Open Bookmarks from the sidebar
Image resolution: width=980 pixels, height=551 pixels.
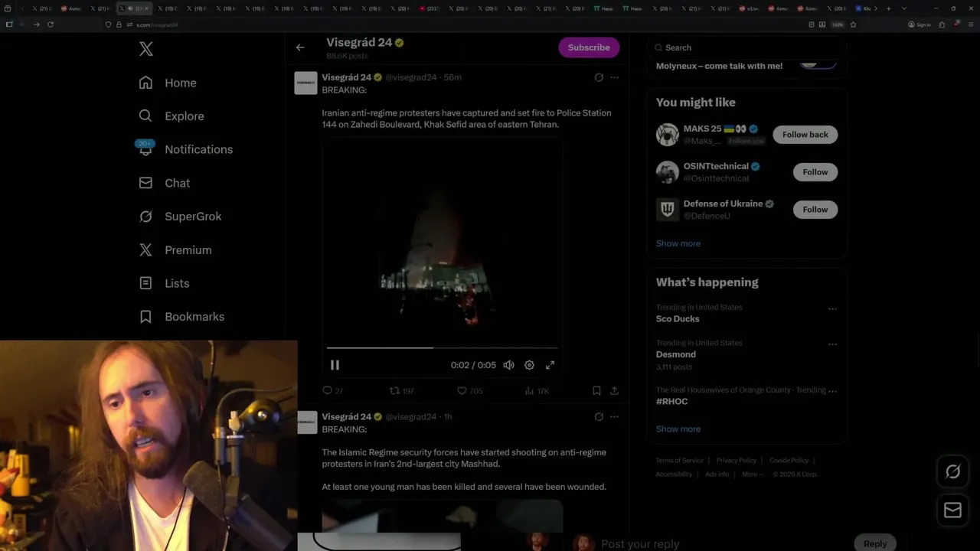pos(181,317)
